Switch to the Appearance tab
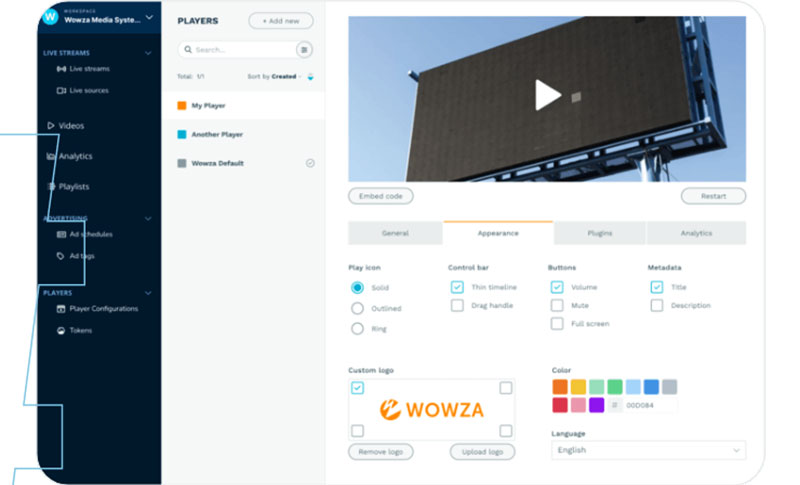 tap(498, 233)
